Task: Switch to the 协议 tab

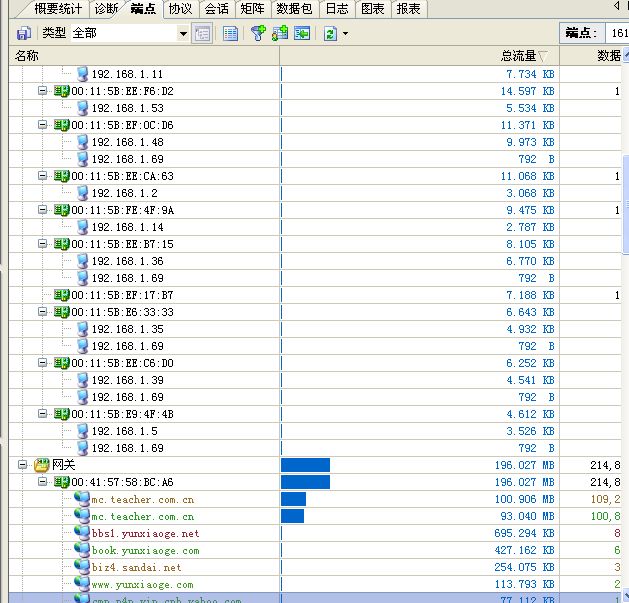Action: [180, 9]
